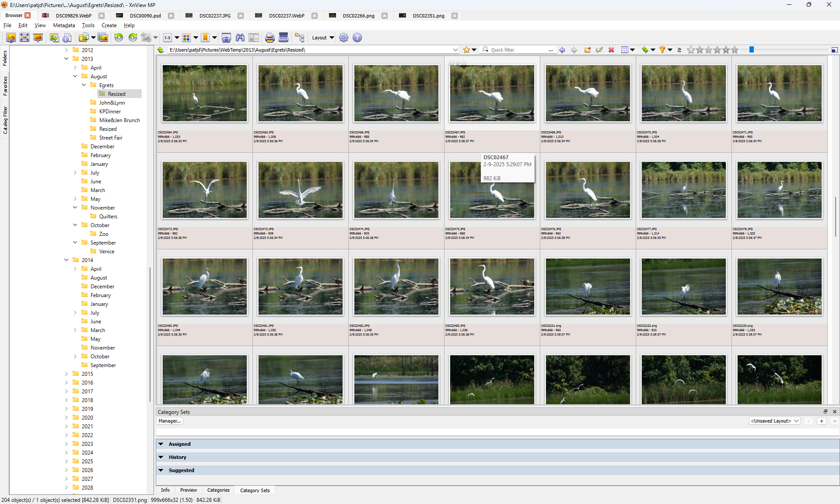Select the DSC02473.JPG thumbnail
This screenshot has height=504, width=840.
301,190
